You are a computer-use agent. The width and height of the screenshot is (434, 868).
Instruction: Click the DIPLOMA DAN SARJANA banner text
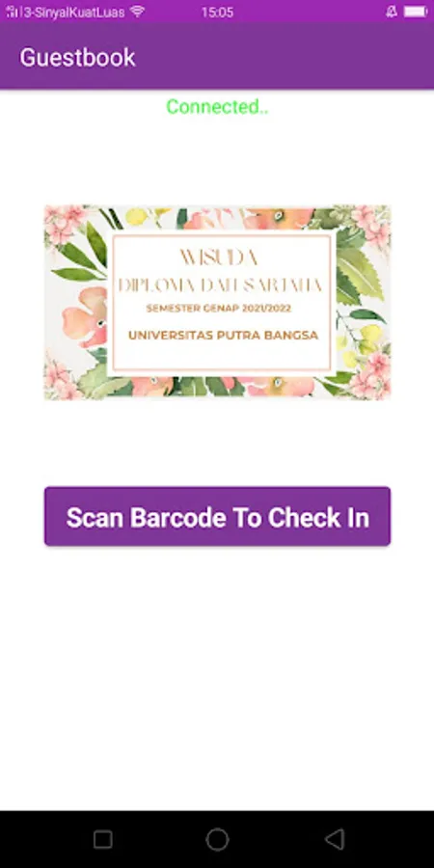click(x=220, y=285)
